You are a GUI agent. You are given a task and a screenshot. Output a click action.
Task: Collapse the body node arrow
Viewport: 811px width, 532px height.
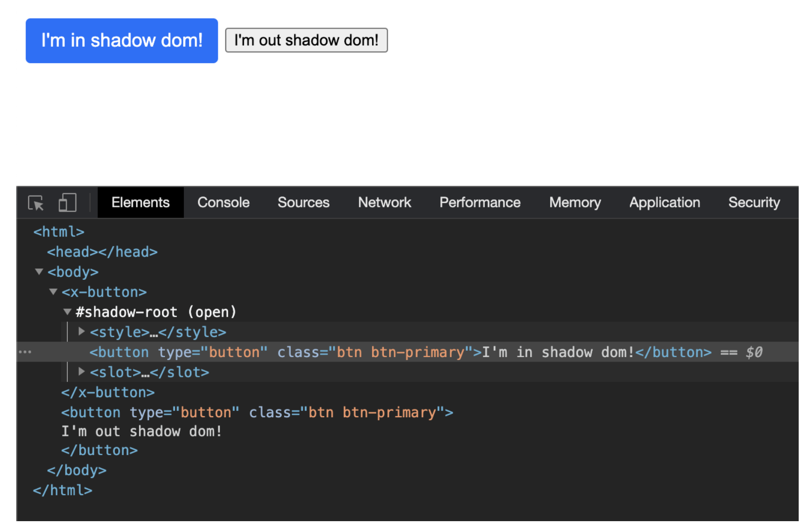tap(39, 271)
